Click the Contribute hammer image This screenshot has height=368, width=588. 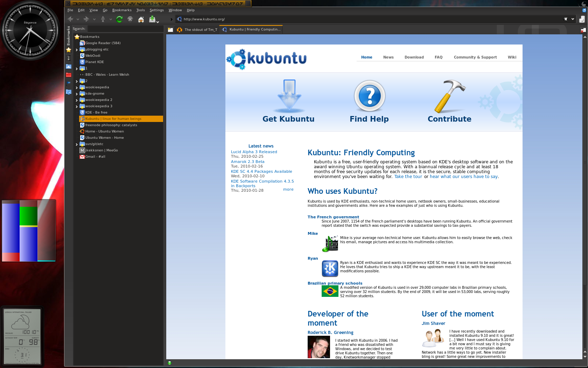coord(450,96)
